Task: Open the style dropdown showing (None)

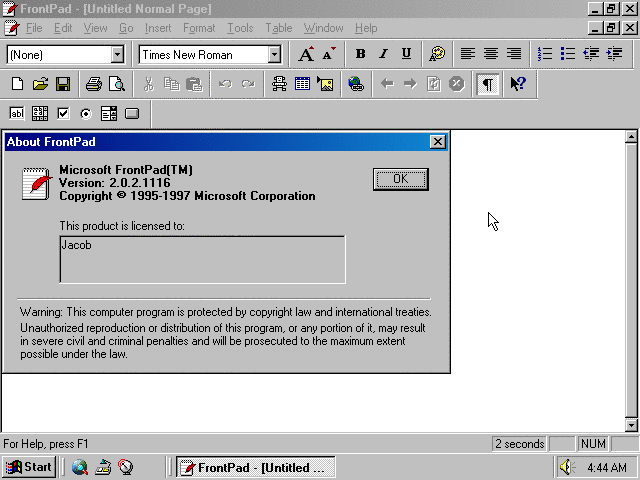Action: click(x=117, y=54)
